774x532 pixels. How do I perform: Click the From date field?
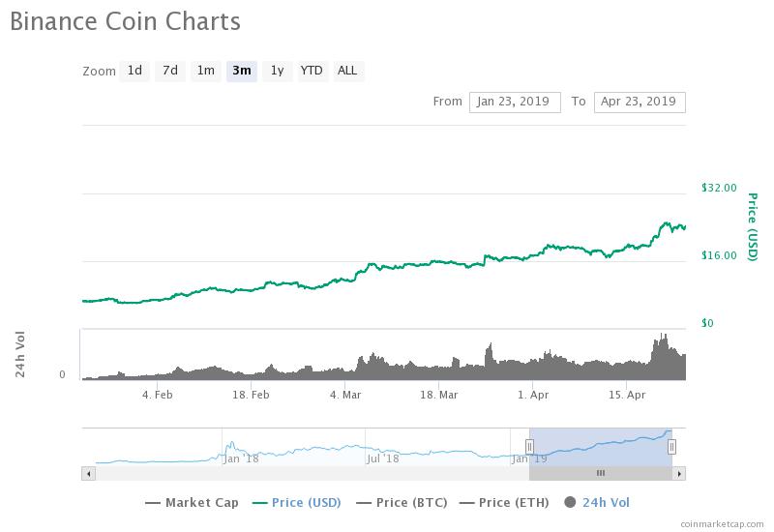click(x=514, y=102)
